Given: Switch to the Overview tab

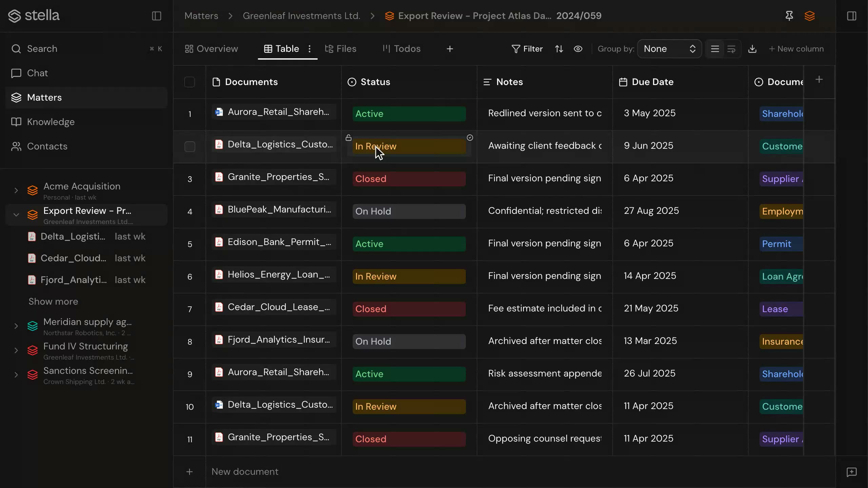Looking at the screenshot, I should pos(211,49).
